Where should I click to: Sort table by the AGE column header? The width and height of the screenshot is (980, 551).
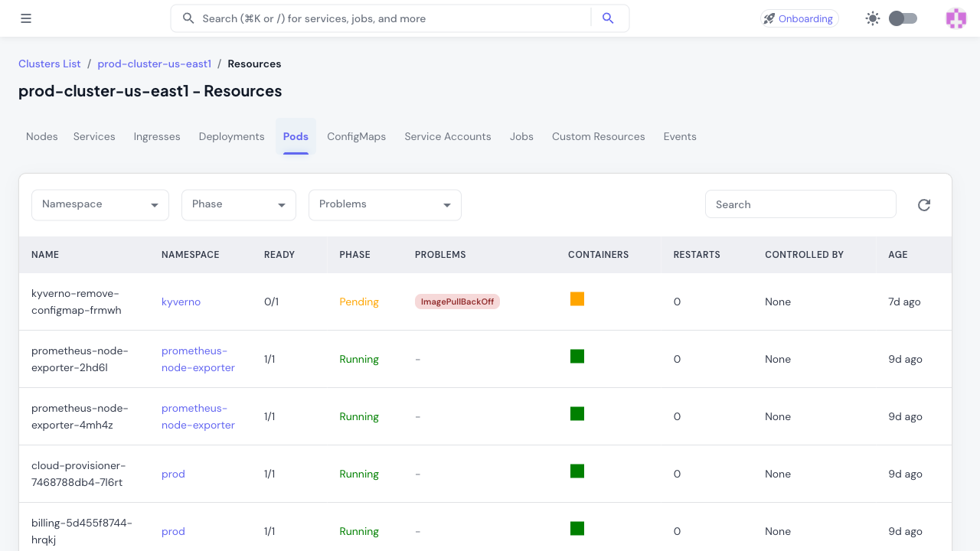pos(897,254)
